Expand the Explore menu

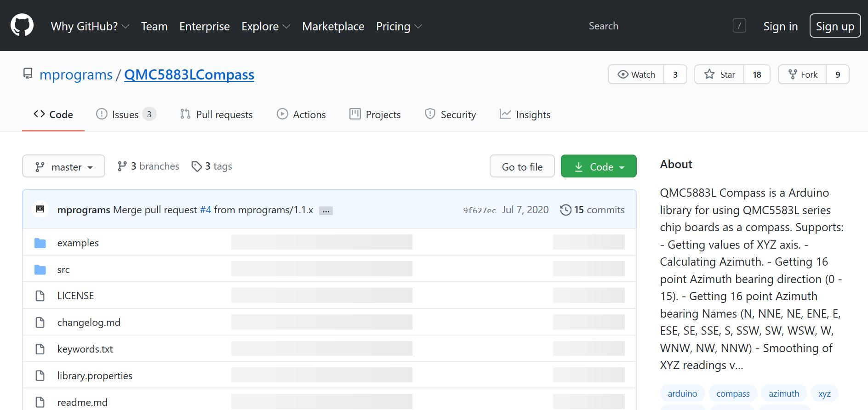point(266,26)
